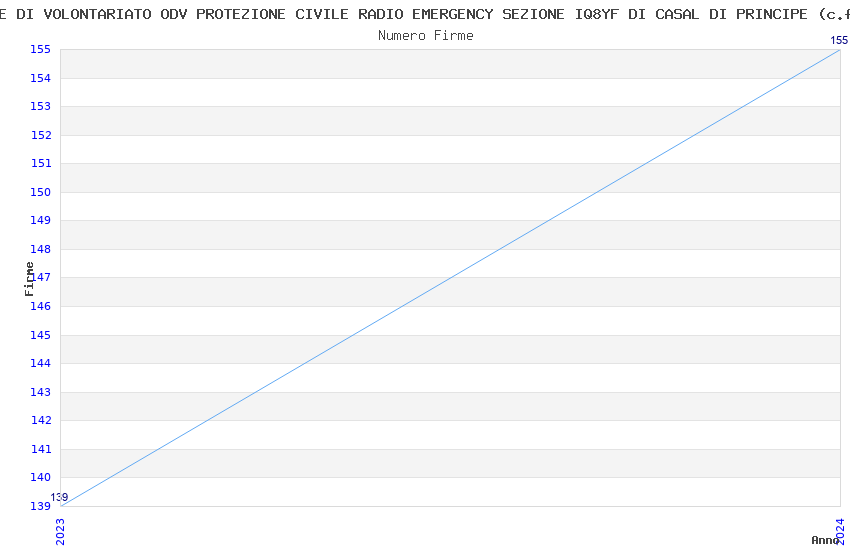
Task: Click the 153 y-axis tick label
Action: click(41, 106)
